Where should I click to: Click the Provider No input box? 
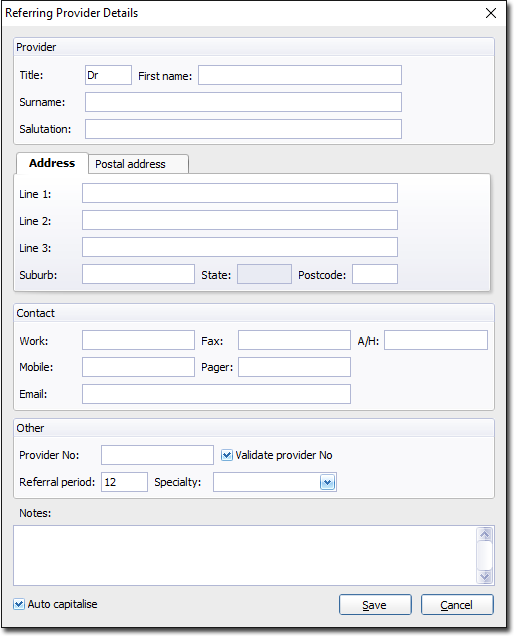157,455
